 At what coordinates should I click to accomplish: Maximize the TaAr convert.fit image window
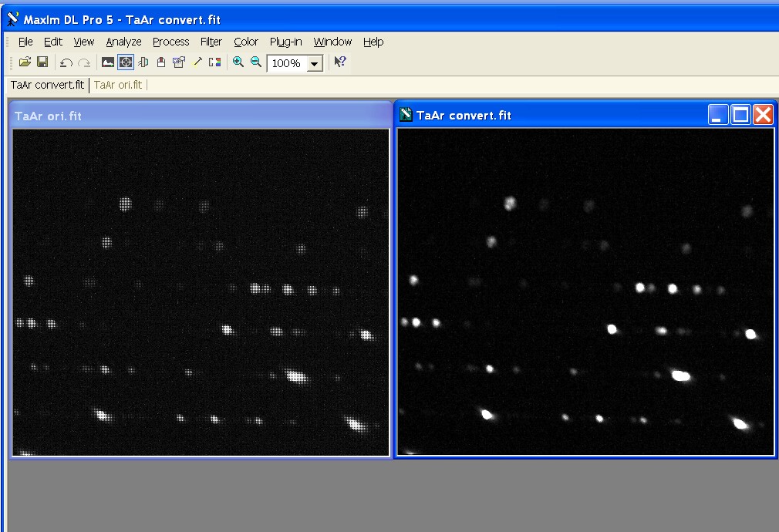tap(740, 115)
